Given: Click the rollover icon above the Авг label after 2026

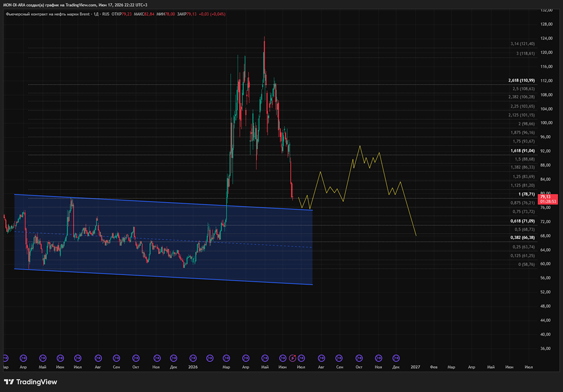Looking at the screenshot, I should 321,358.
